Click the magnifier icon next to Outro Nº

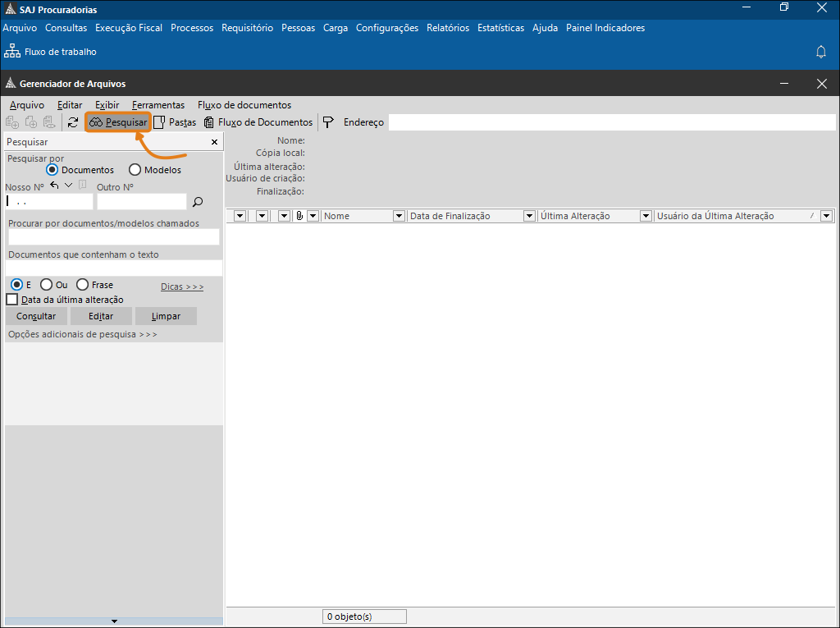[x=198, y=202]
